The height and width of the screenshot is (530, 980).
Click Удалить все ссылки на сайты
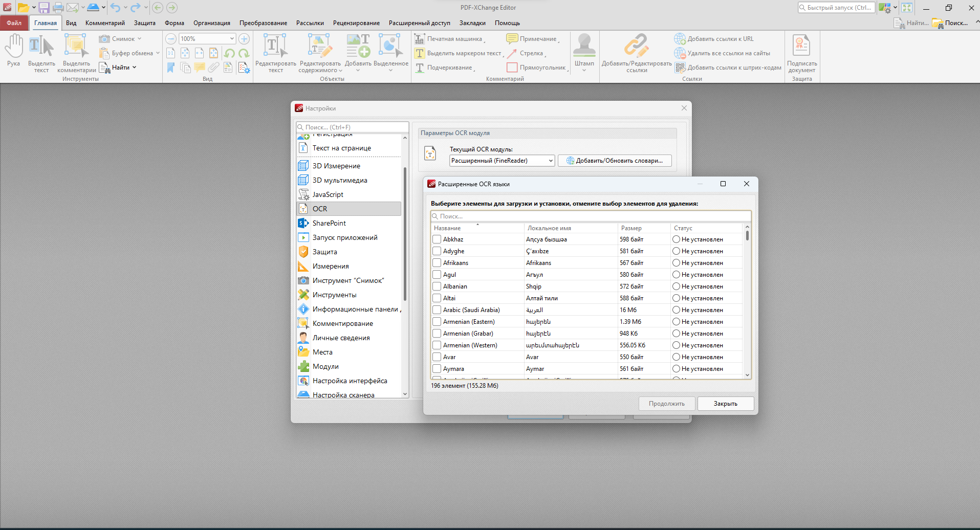point(722,53)
